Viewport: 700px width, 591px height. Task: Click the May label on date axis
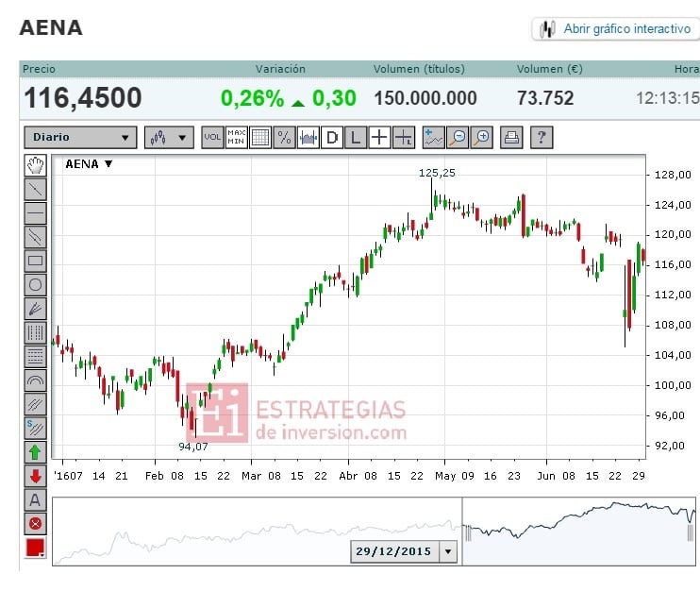(x=445, y=476)
